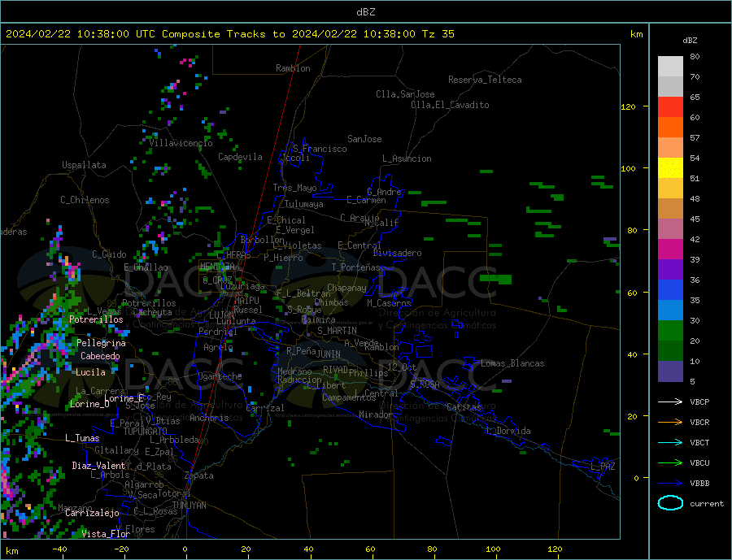
Task: Pick the royal blue 35–36 dBZ swatch
Action: tap(670, 290)
